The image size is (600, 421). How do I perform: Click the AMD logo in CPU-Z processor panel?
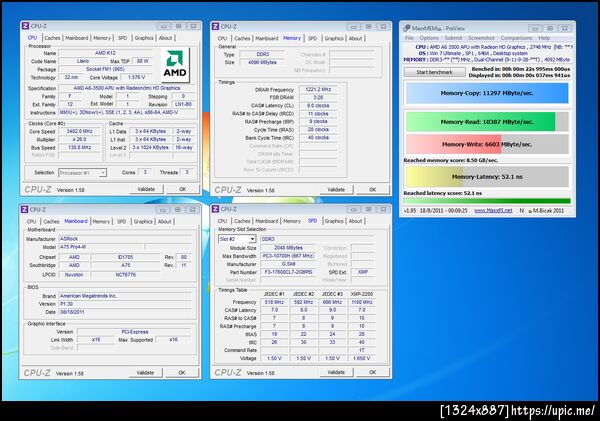tap(175, 65)
